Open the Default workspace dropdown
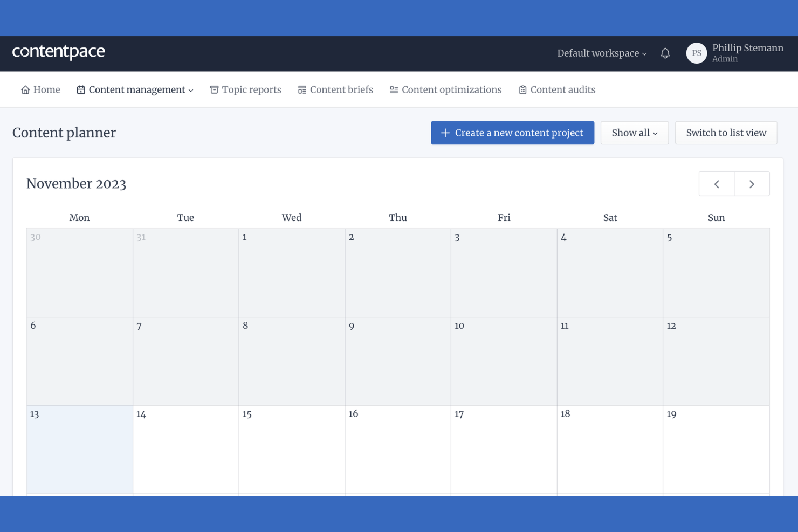The height and width of the screenshot is (532, 798). click(601, 53)
